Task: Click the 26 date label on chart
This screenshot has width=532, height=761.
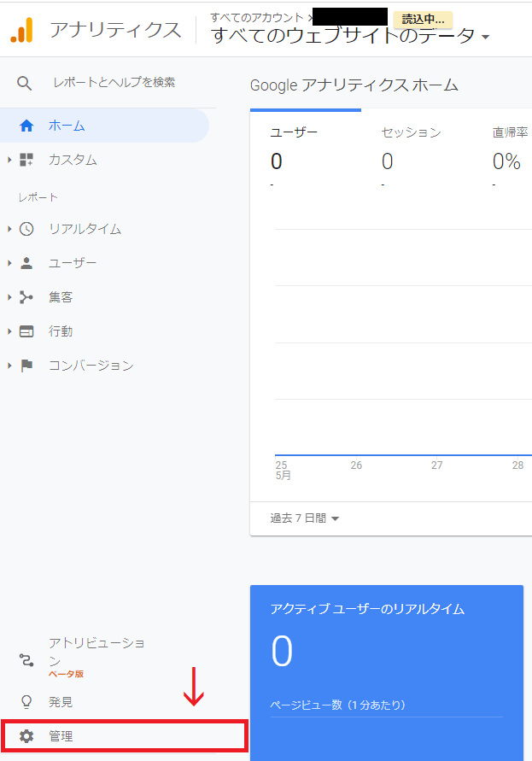Action: tap(356, 465)
